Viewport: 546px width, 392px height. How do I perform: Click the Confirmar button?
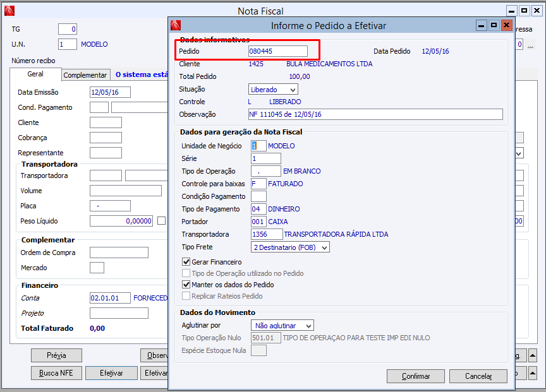(416, 376)
